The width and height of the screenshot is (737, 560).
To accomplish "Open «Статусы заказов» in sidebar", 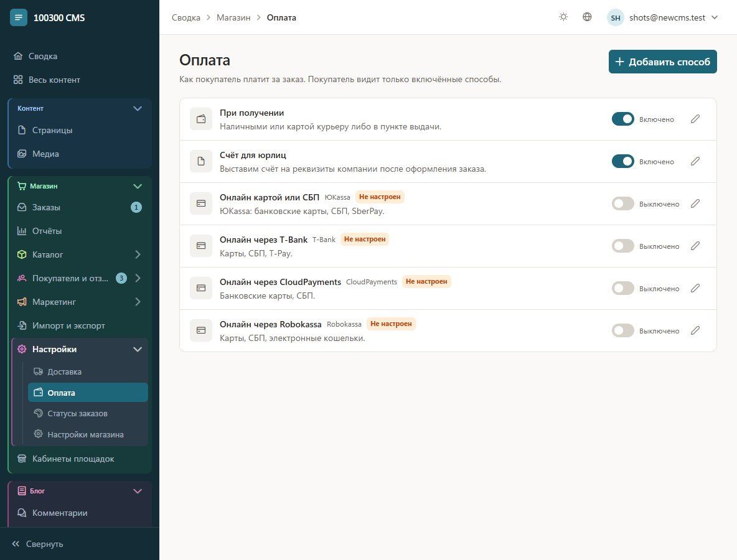I will (88, 413).
